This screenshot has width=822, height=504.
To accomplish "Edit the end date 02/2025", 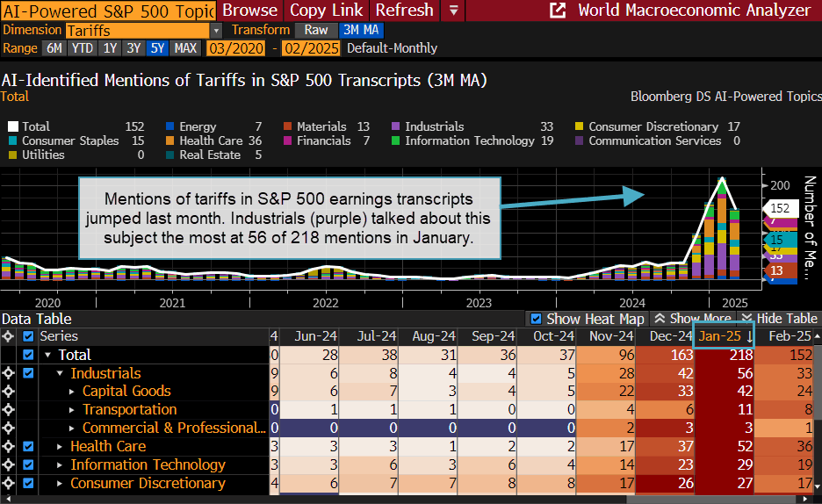I will [311, 48].
